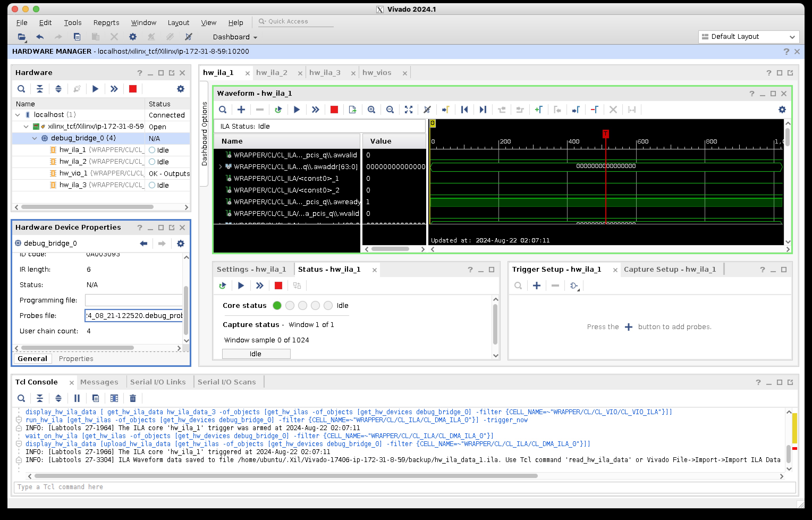Export ILA data from the Waveform toolbar
The image size is (812, 520).
(353, 110)
